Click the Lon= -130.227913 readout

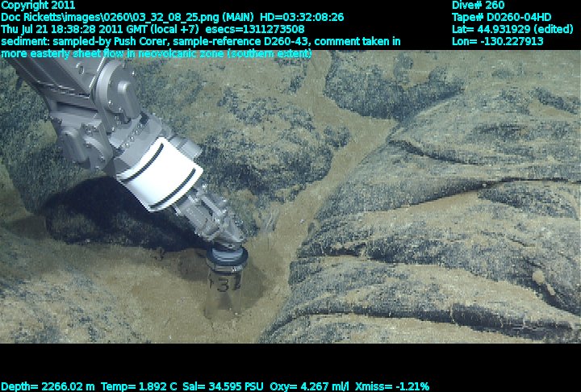tap(498, 41)
